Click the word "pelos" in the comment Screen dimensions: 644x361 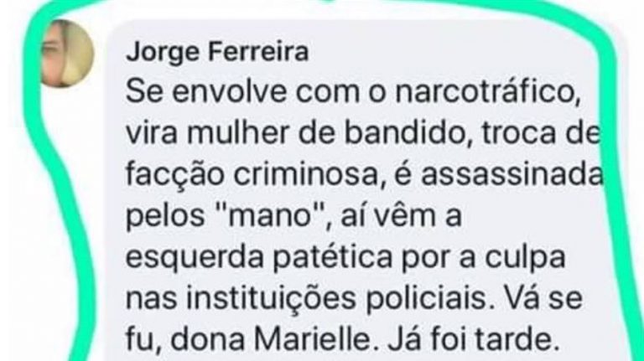tap(164, 217)
